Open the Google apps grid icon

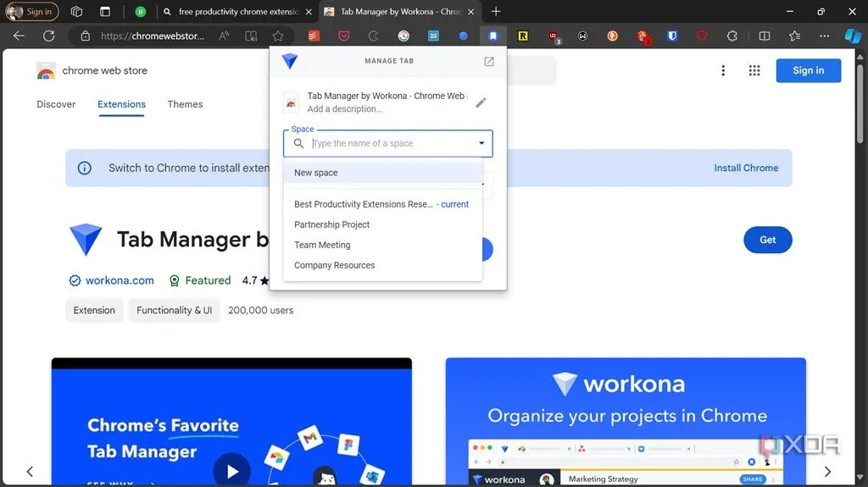754,70
